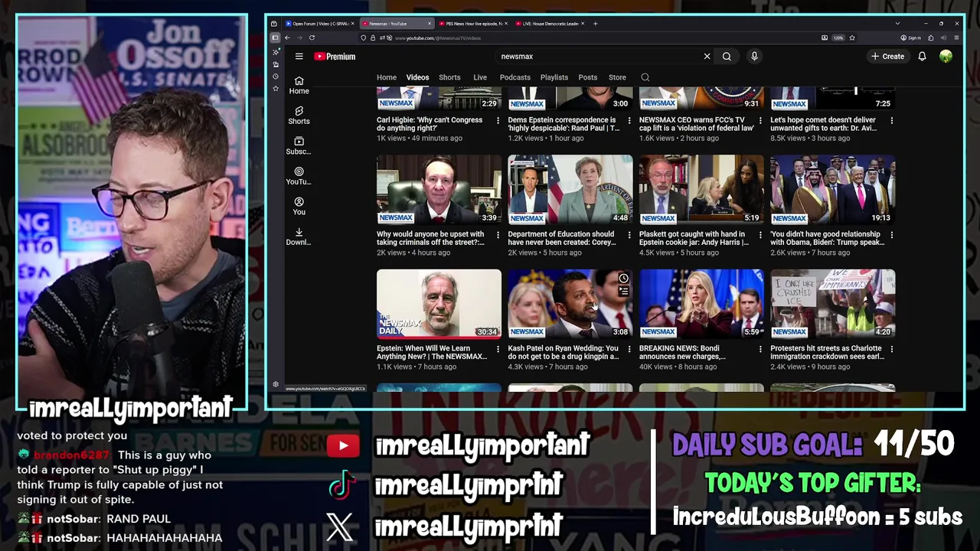Switch to House Democratic Leader browser tab
980x551 pixels.
(550, 24)
